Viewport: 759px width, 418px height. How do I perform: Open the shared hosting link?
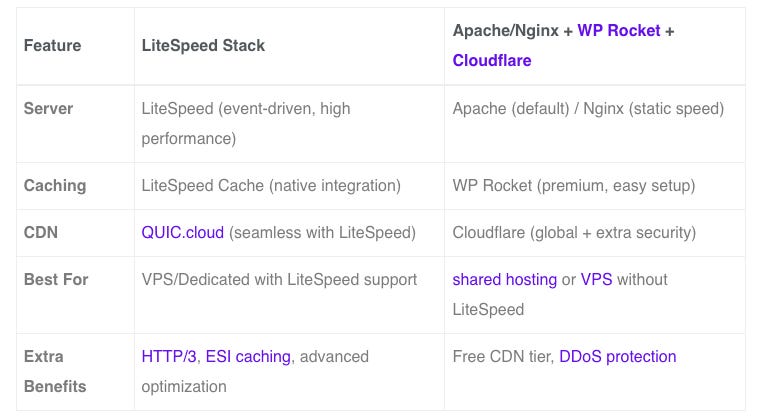point(504,280)
